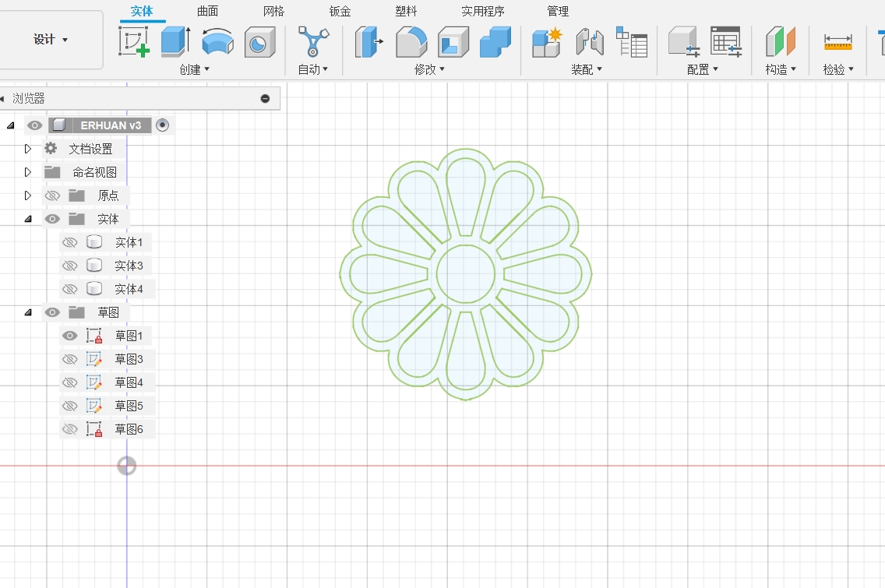Select the 实体4 label in browser
This screenshot has height=588, width=885.
point(129,290)
